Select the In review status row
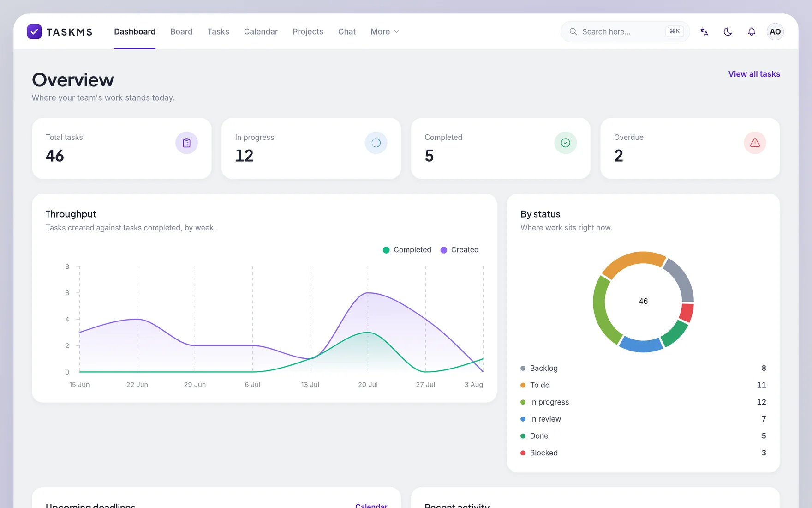 pos(643,419)
